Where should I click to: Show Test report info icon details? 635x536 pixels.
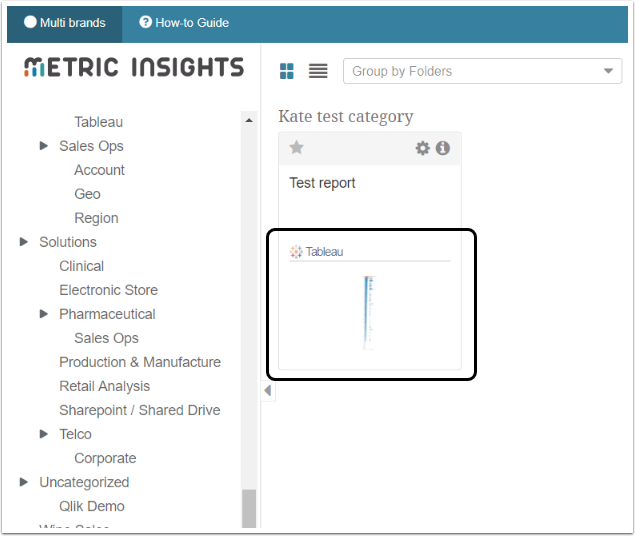442,148
